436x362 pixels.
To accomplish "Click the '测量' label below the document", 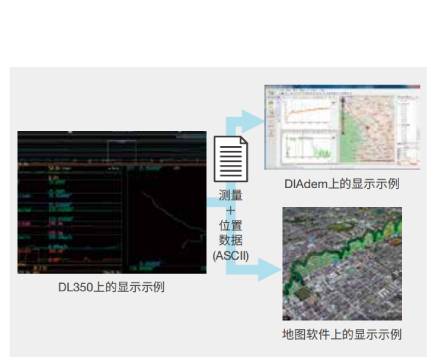I will [x=230, y=195].
